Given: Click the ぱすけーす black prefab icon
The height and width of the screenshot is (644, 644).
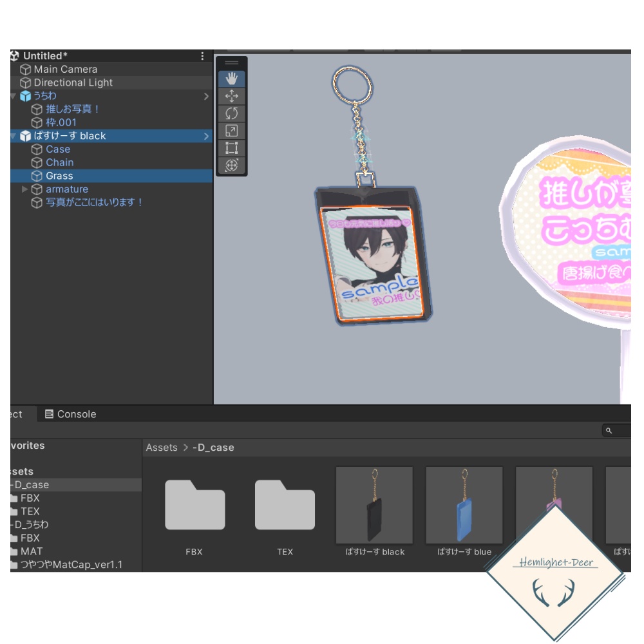Looking at the screenshot, I should pos(26,136).
